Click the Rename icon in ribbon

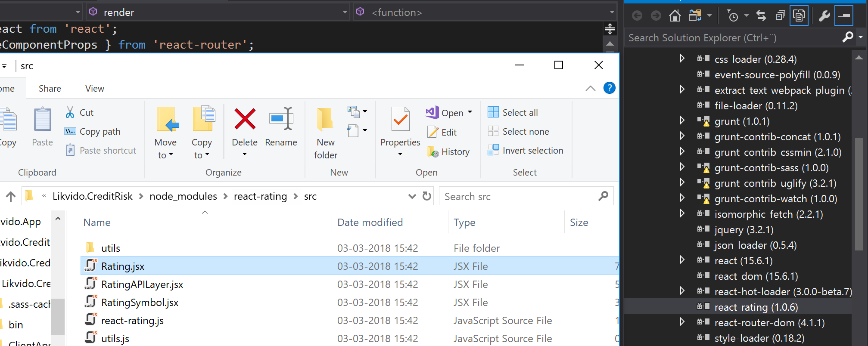click(281, 119)
